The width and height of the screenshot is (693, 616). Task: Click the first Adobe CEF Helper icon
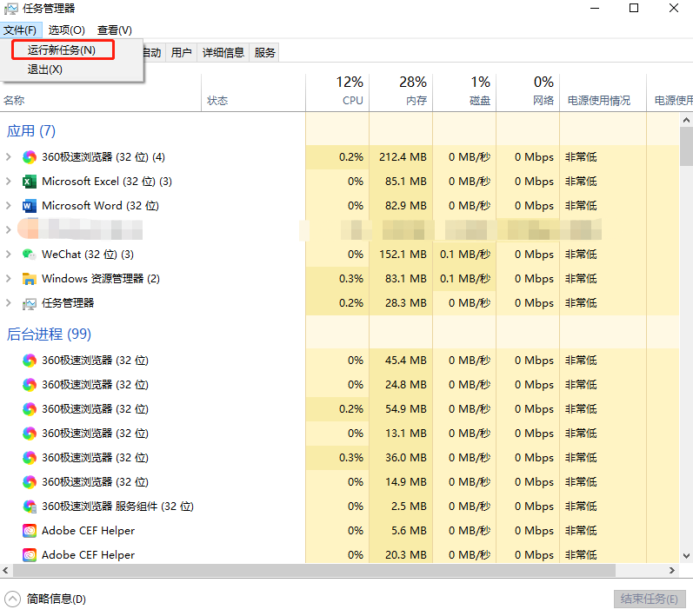coord(30,531)
